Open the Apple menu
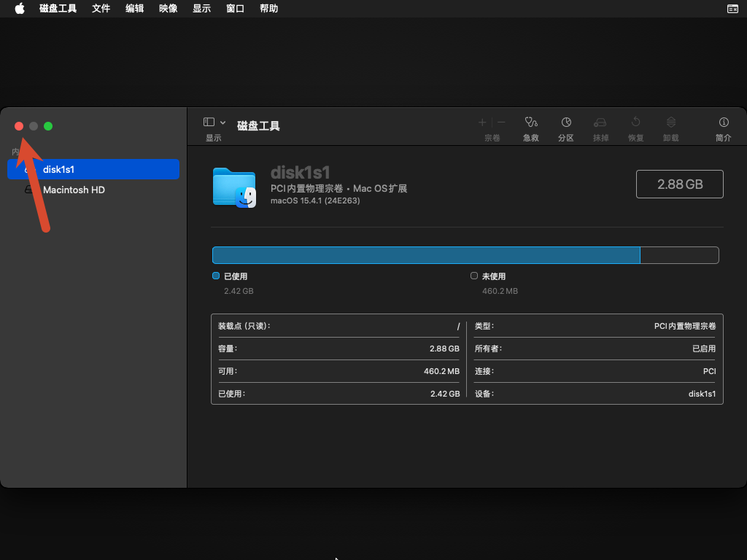The image size is (747, 560). tap(20, 8)
